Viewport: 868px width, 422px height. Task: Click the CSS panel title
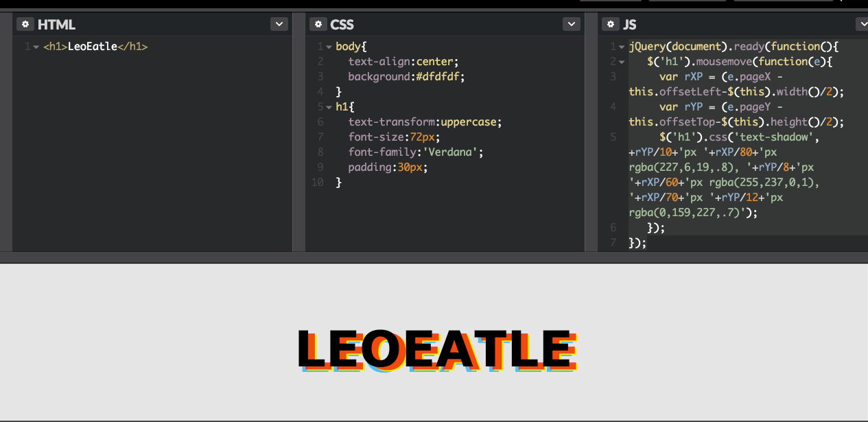pyautogui.click(x=342, y=25)
